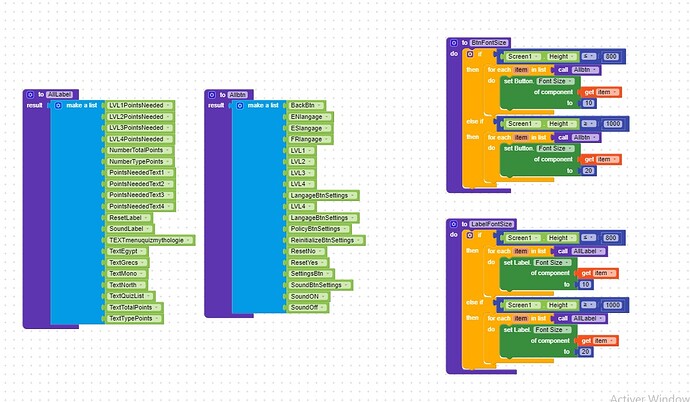Click the Allbtn procedure name field
This screenshot has height=402, width=690.
pyautogui.click(x=238, y=95)
